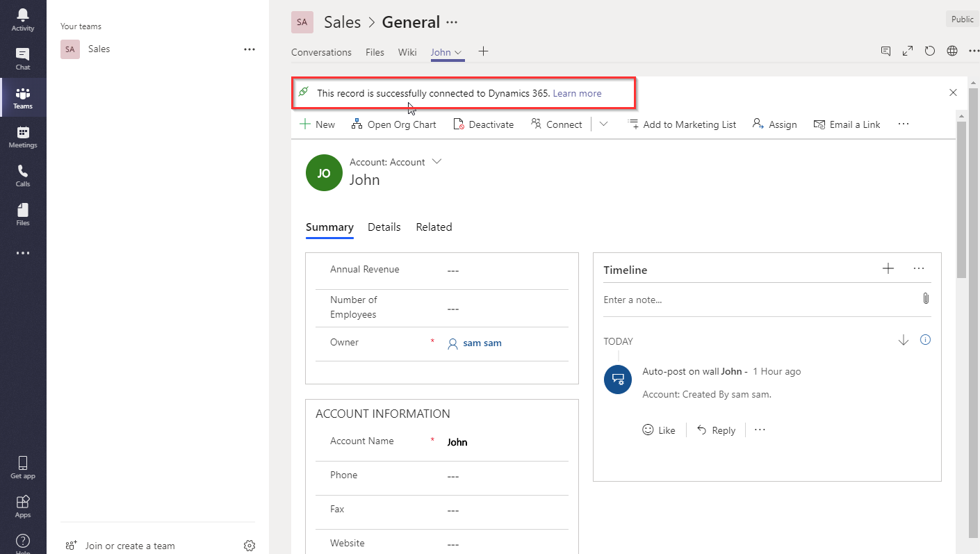Open manage teams settings gear
The height and width of the screenshot is (554, 980).
(250, 546)
